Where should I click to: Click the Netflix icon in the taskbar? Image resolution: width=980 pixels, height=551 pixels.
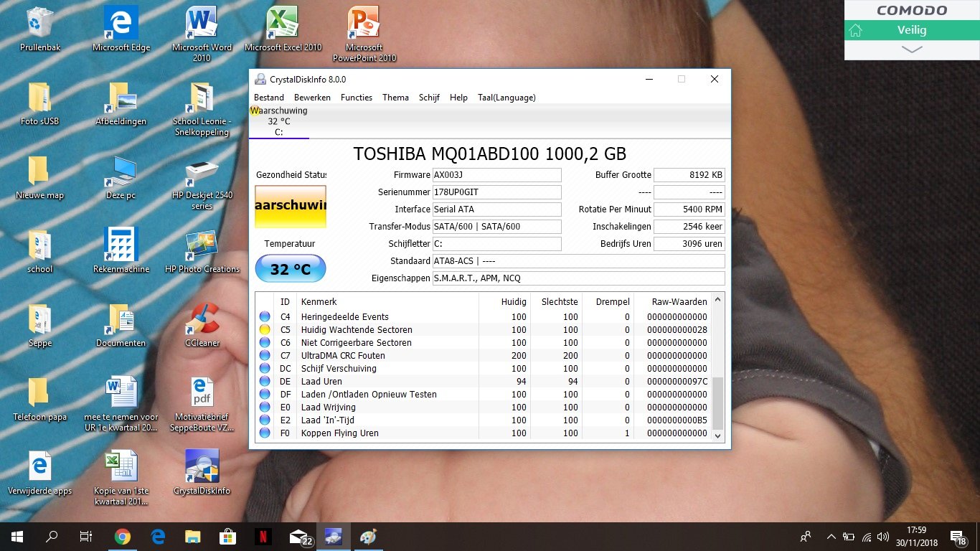coord(263,537)
